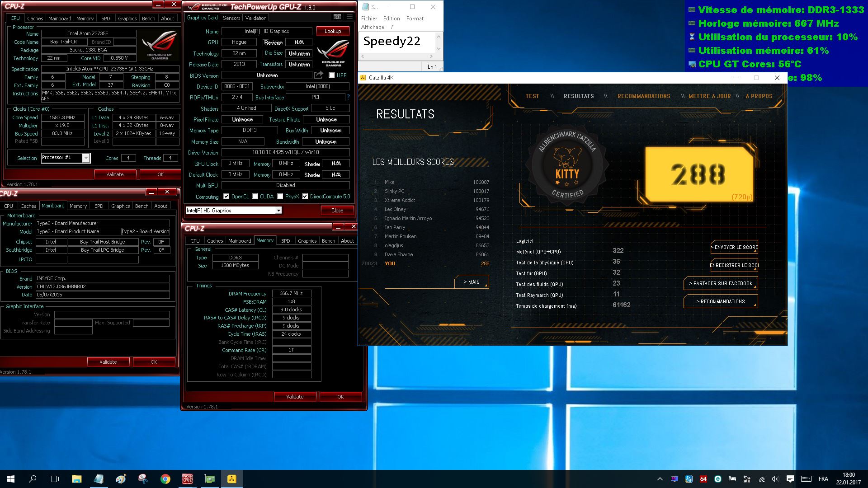Click the red AIDA64 tray icon
The width and height of the screenshot is (868, 488).
click(703, 479)
